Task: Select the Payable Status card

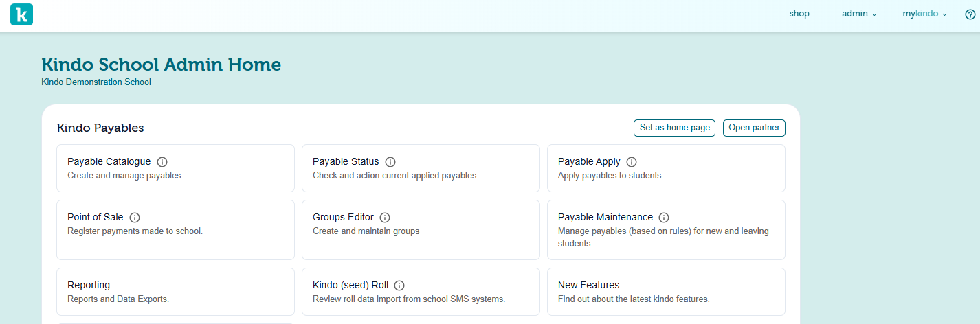Action: 421,168
